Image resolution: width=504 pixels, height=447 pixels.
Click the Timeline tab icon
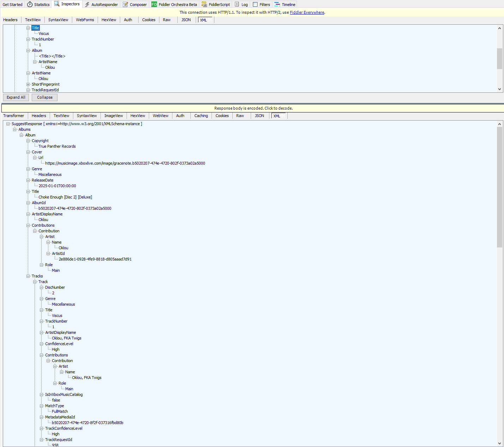point(277,5)
